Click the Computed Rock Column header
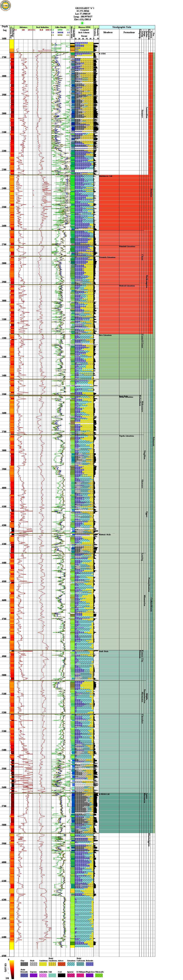 pos(84,31)
